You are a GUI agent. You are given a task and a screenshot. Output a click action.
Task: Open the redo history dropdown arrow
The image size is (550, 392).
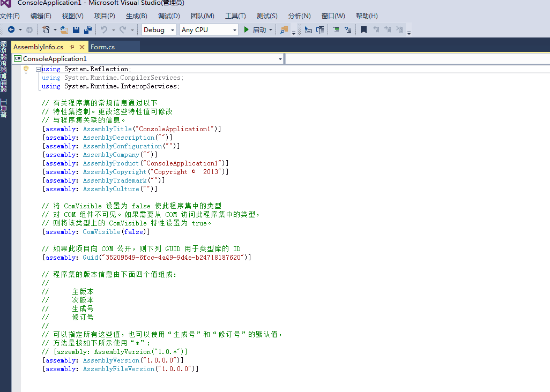click(x=132, y=30)
